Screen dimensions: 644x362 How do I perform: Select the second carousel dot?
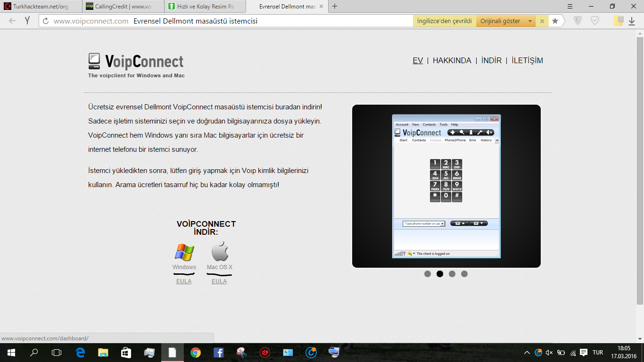pos(440,274)
